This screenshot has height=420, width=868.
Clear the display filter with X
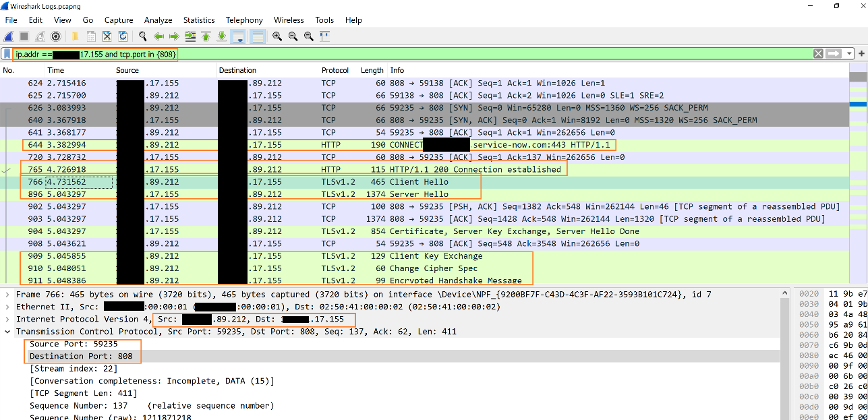(818, 54)
